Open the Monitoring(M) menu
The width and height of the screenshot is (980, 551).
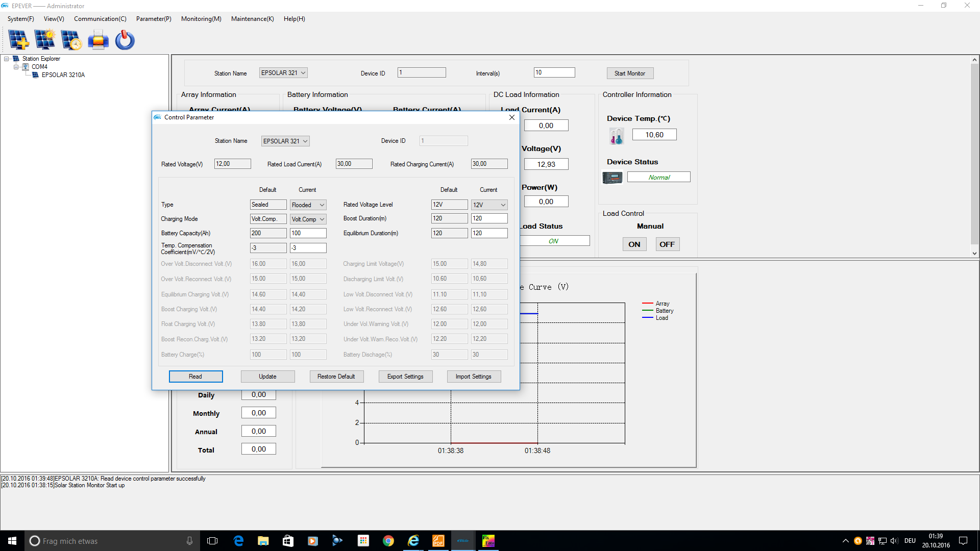201,19
